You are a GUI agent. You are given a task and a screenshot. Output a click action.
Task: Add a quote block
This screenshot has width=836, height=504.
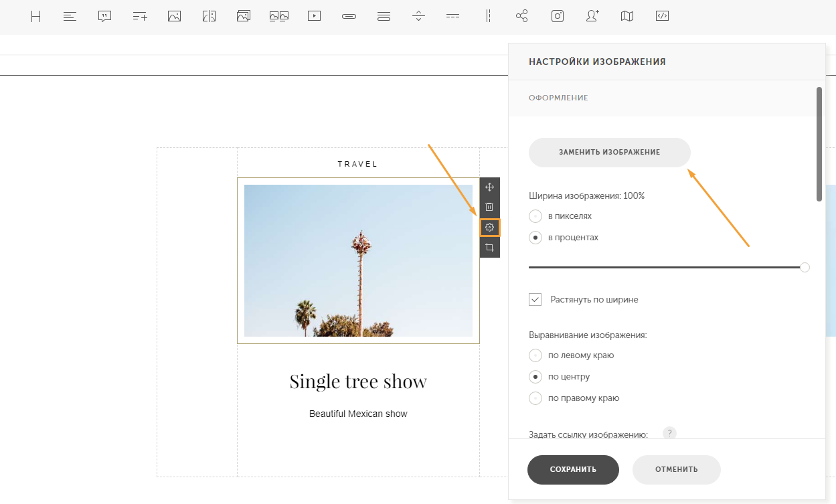click(x=104, y=17)
